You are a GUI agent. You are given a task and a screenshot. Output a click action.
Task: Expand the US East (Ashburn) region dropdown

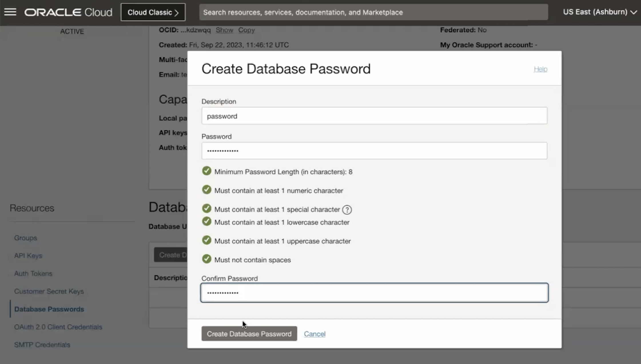pyautogui.click(x=600, y=12)
